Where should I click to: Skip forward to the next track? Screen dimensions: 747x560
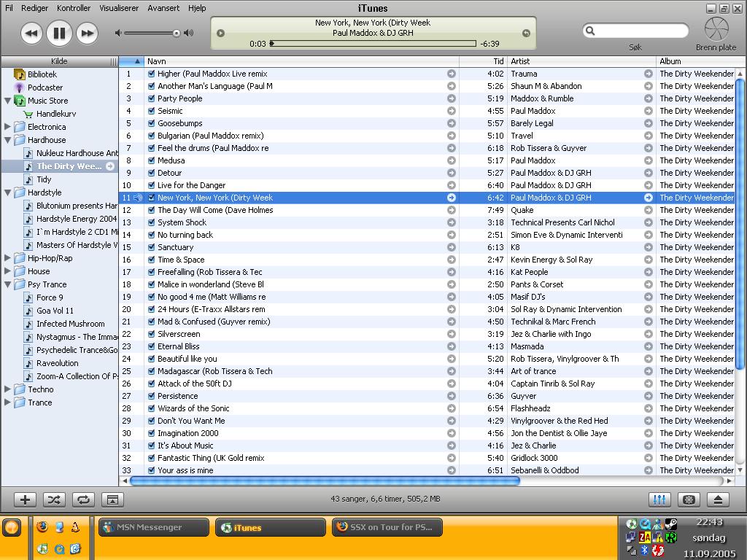coord(88,34)
